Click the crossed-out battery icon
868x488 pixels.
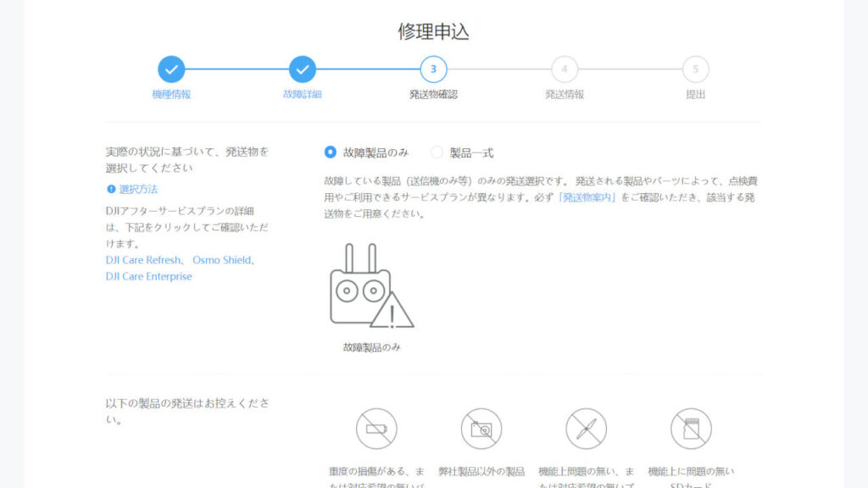pyautogui.click(x=376, y=429)
